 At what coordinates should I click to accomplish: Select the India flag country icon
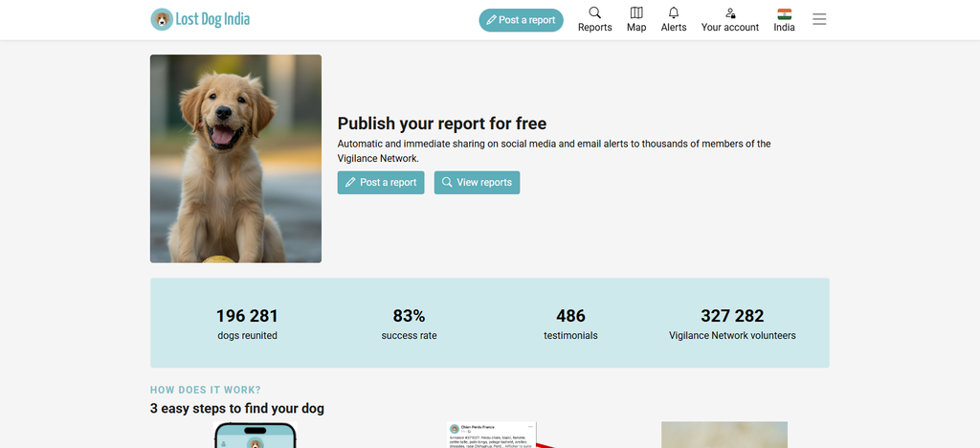[x=784, y=13]
